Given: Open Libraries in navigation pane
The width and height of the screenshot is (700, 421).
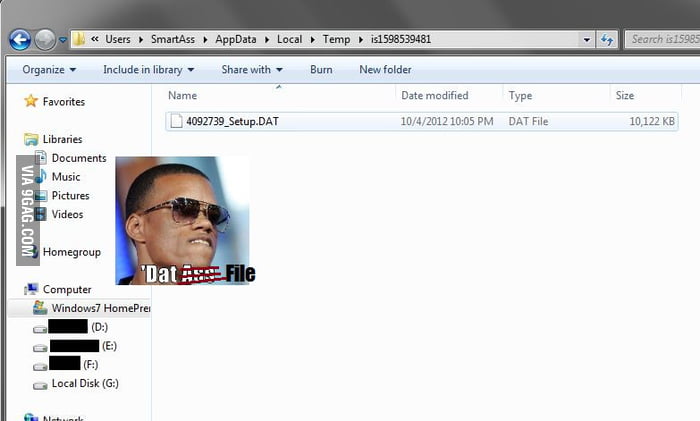Looking at the screenshot, I should tap(62, 139).
